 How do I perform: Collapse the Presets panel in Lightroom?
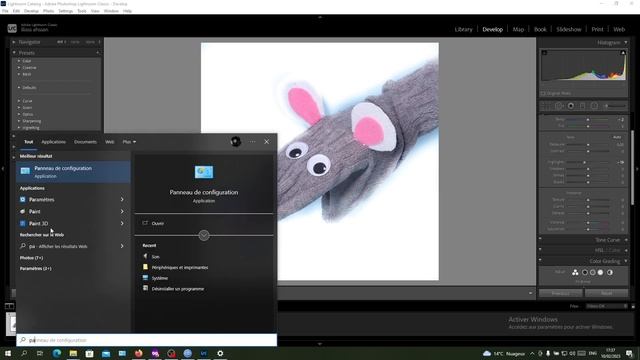point(14,53)
